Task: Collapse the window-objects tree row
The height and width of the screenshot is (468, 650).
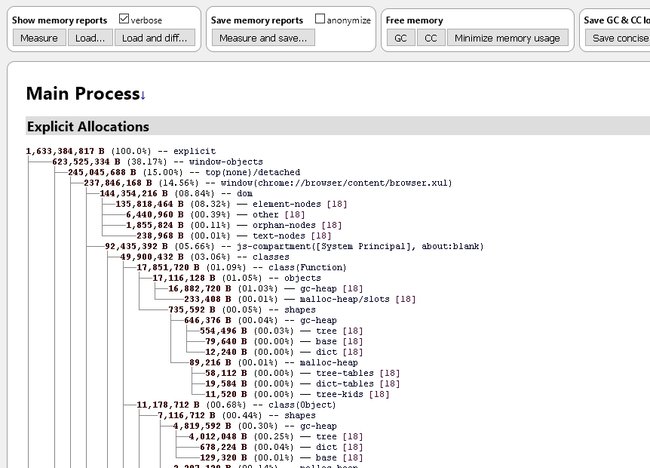Action: point(158,162)
